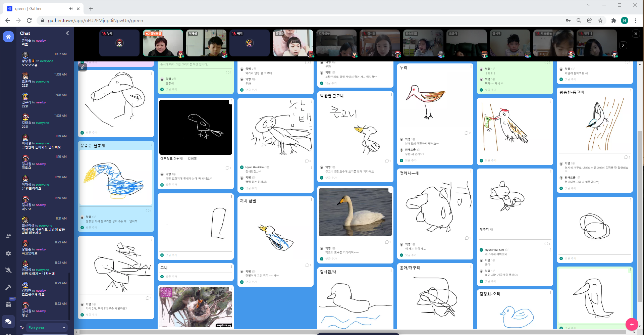Open comment count on 누리 card
The image size is (644, 335).
468,133
